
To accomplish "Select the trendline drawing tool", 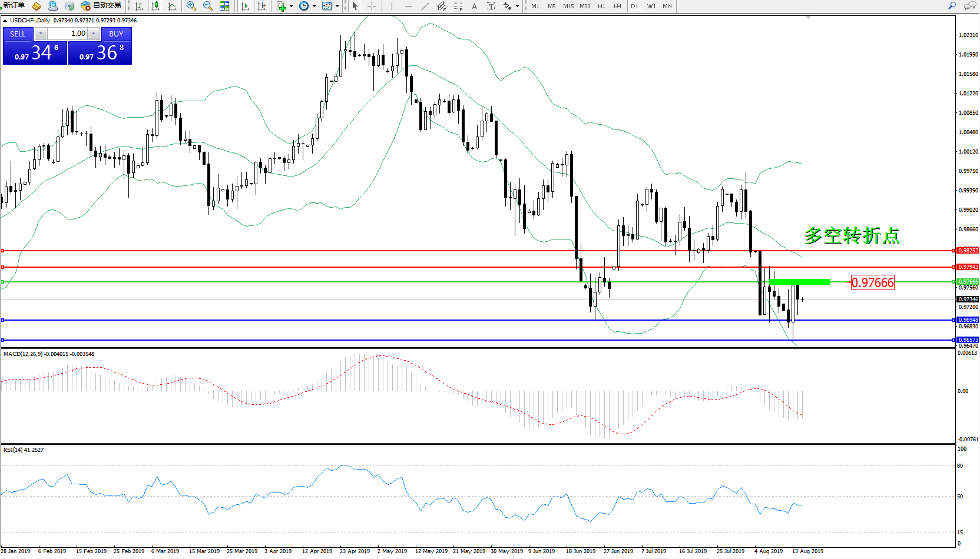I will pyautogui.click(x=425, y=6).
